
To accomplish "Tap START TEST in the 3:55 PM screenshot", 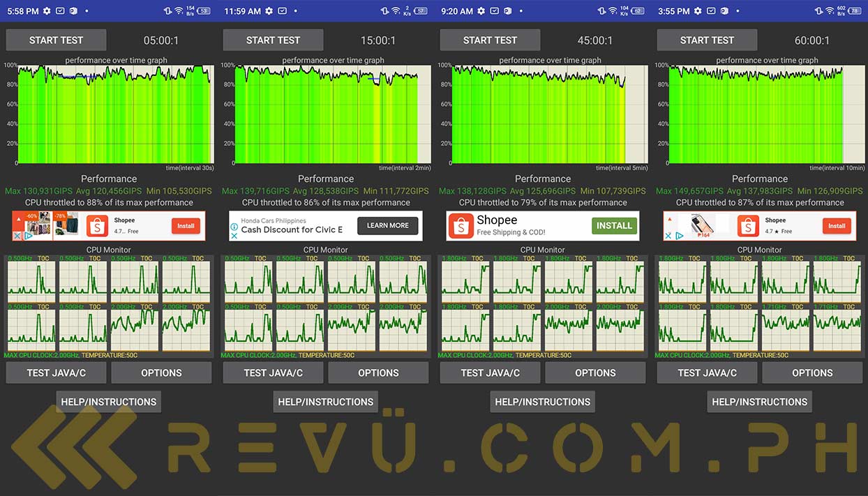I will (707, 40).
